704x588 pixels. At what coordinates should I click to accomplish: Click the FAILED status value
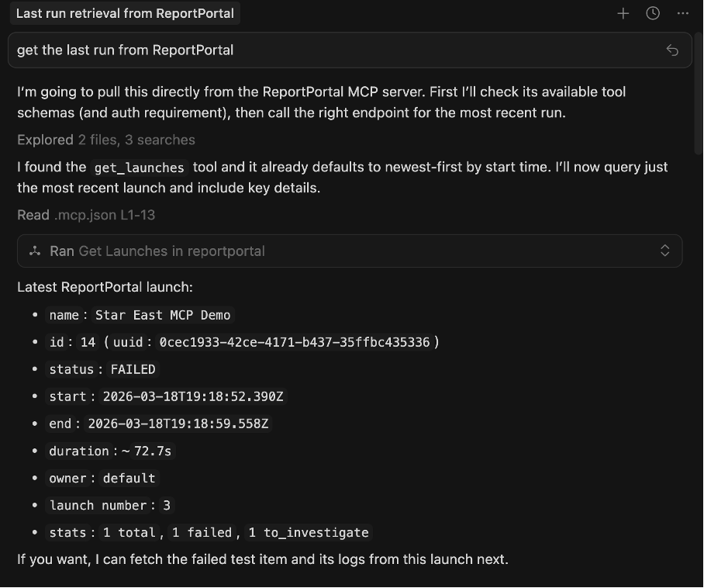pos(133,369)
